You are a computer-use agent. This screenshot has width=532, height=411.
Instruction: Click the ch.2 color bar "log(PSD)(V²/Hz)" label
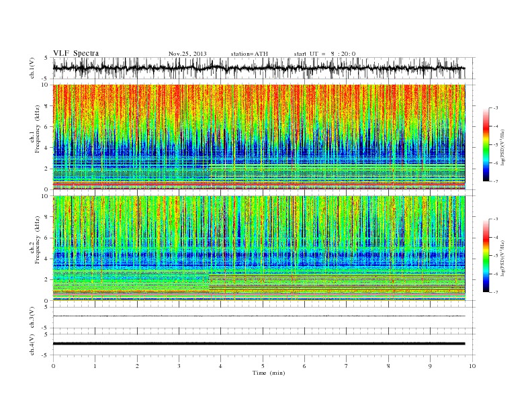(502, 257)
